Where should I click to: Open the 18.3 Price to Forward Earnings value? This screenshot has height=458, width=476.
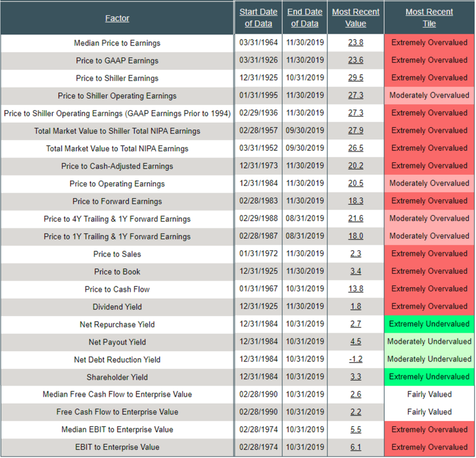pos(356,201)
